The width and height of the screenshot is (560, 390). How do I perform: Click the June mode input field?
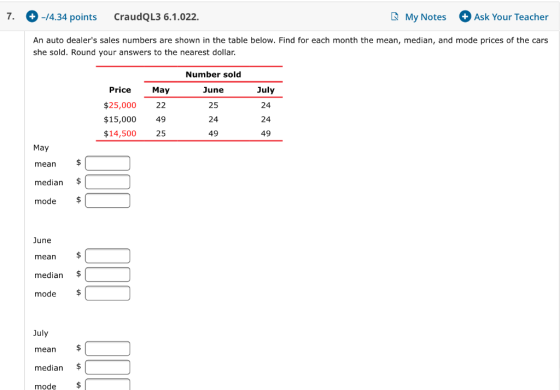tap(108, 293)
